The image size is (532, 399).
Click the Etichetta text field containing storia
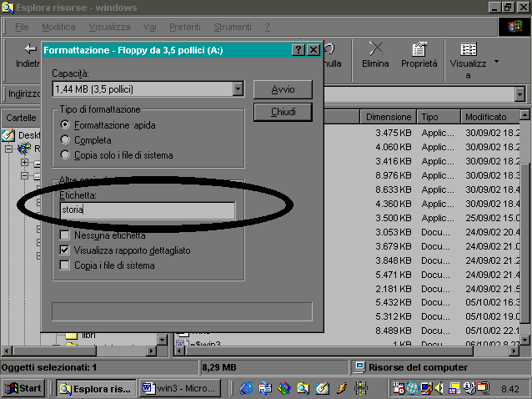click(148, 210)
